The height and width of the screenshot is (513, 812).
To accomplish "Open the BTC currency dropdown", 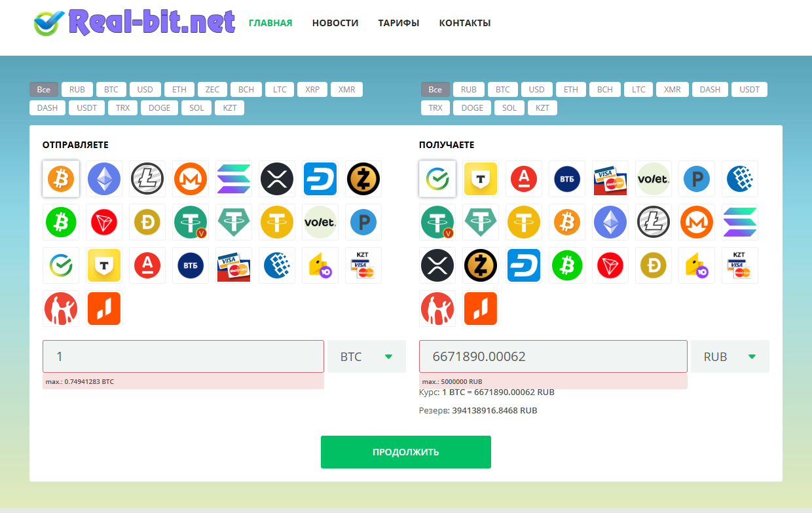I will tap(367, 357).
